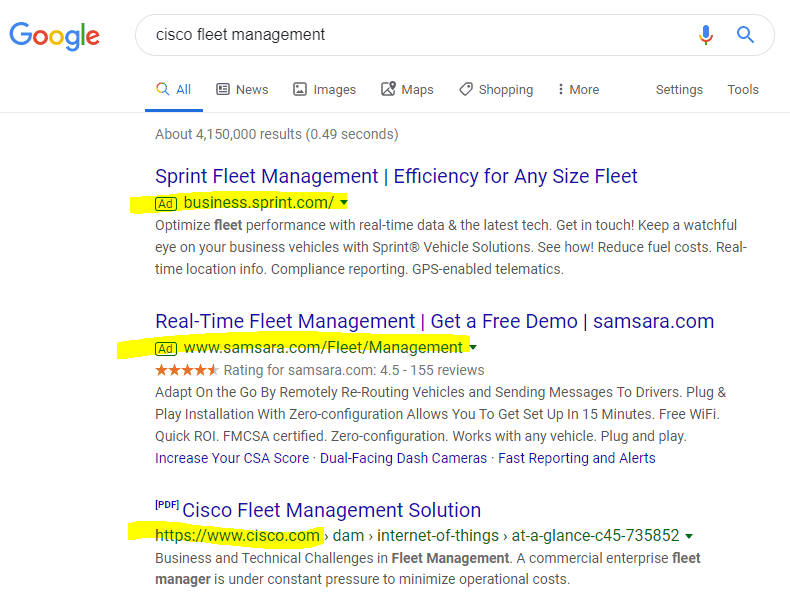Click the News tab newspaper icon
The width and height of the screenshot is (790, 594).
tap(223, 89)
